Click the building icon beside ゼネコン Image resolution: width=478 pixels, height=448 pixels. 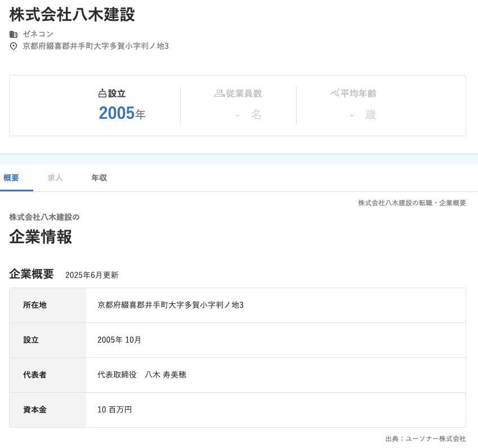pyautogui.click(x=14, y=34)
